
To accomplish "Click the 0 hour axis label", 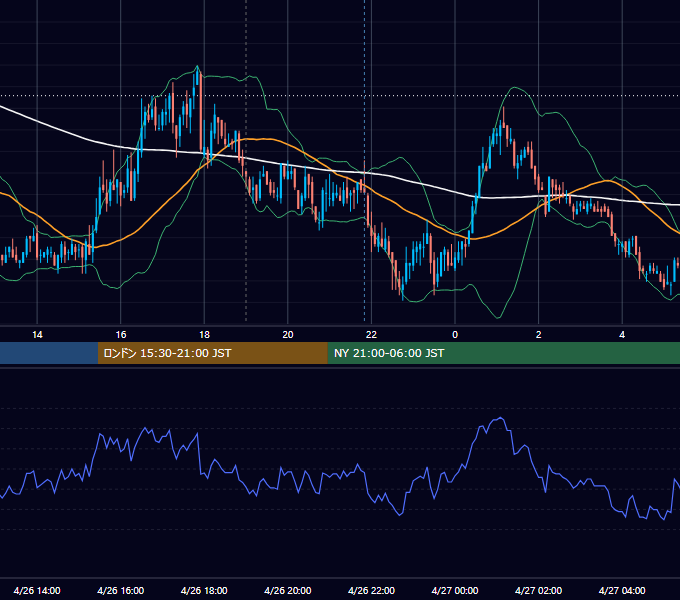I will [455, 335].
